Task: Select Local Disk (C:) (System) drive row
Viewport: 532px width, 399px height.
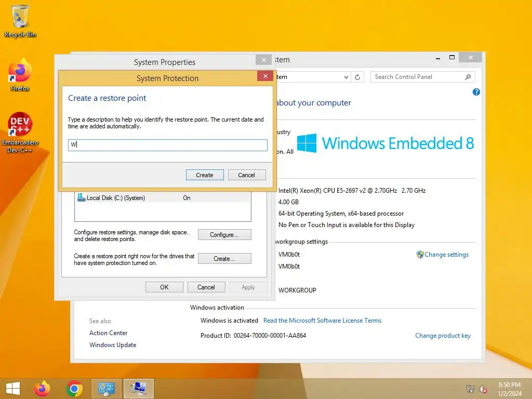Action: pos(163,198)
